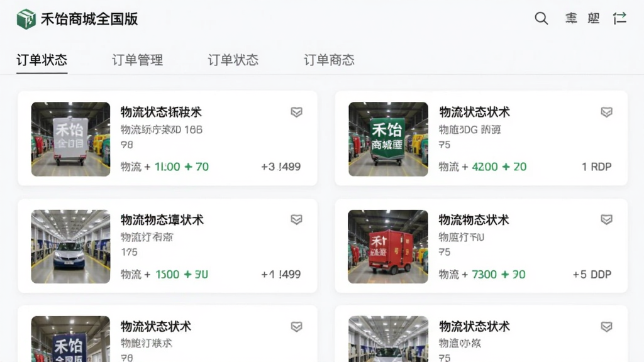Go to the 订单商态 tab
644x362 pixels.
(x=329, y=60)
